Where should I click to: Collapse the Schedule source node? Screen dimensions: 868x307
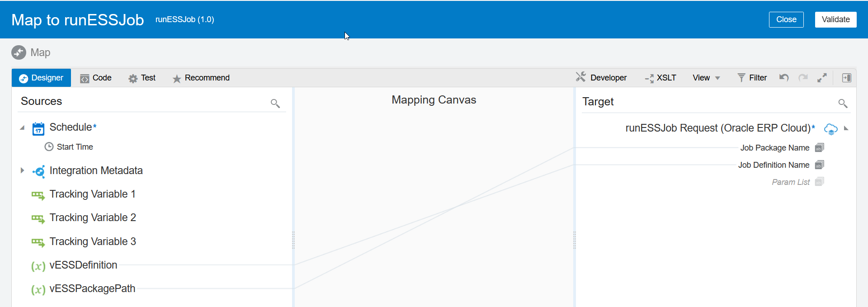tap(22, 128)
